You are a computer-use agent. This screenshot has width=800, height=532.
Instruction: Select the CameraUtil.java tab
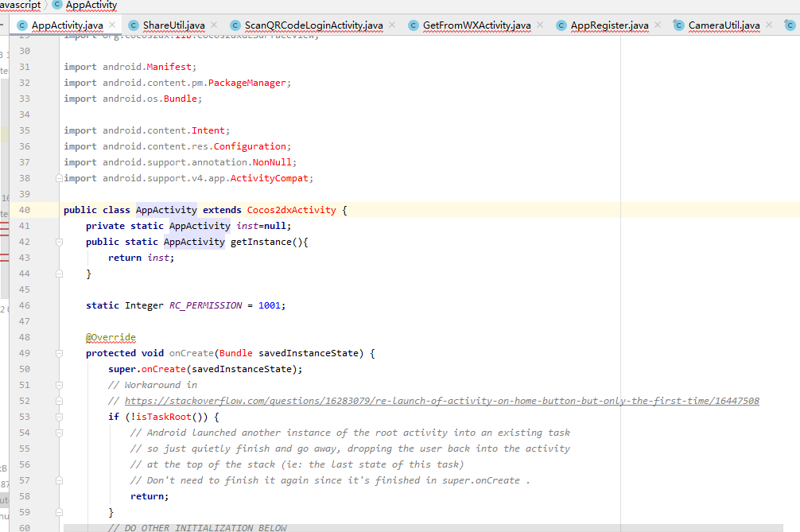coord(724,25)
